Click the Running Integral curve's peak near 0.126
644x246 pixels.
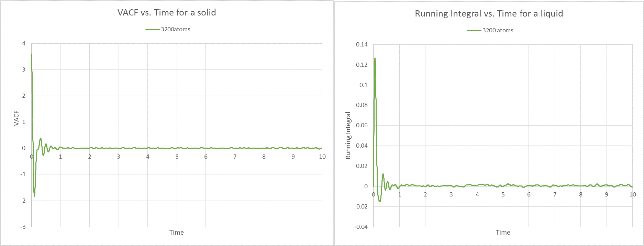click(375, 58)
